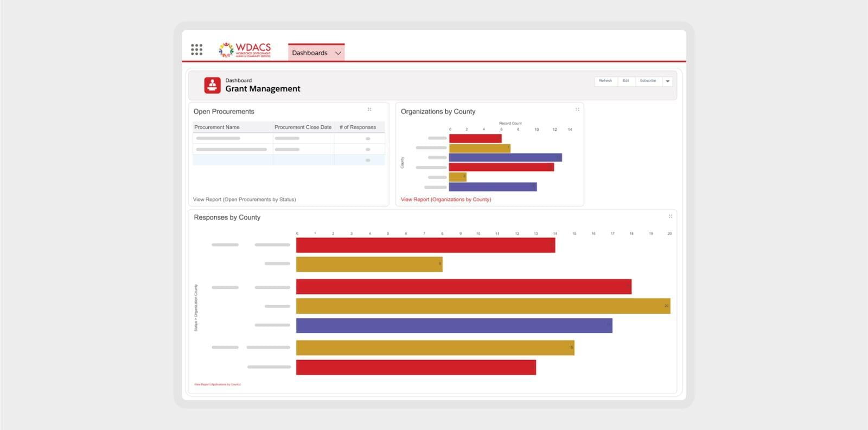Click the Grant Management dashboard title
This screenshot has width=868, height=430.
[263, 89]
